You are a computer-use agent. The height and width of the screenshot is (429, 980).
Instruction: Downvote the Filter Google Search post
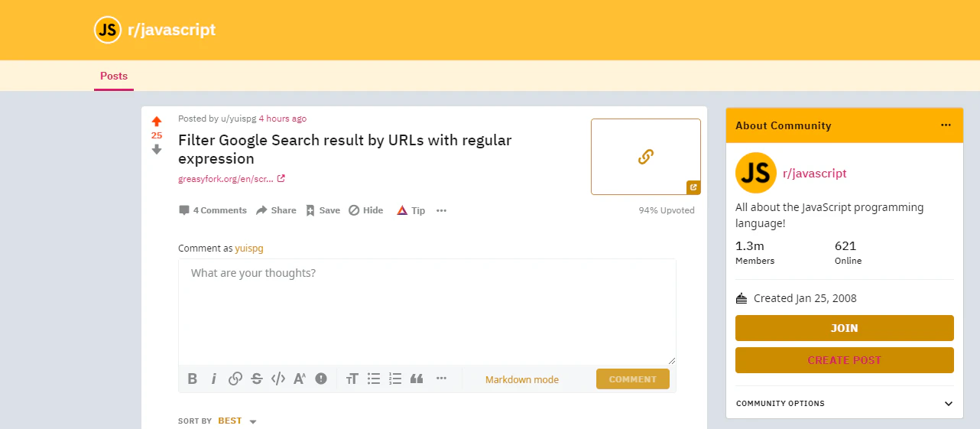[157, 149]
